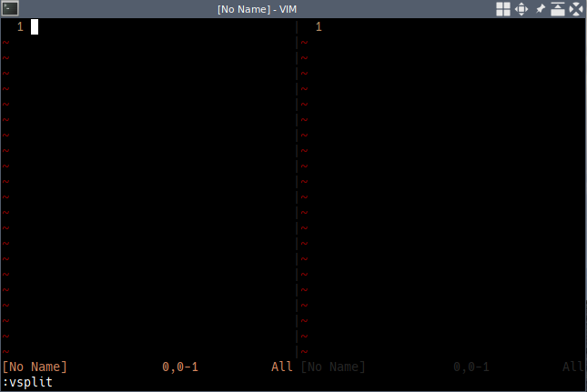587x392 pixels.
Task: Click the window tiling grid icon
Action: pyautogui.click(x=502, y=9)
